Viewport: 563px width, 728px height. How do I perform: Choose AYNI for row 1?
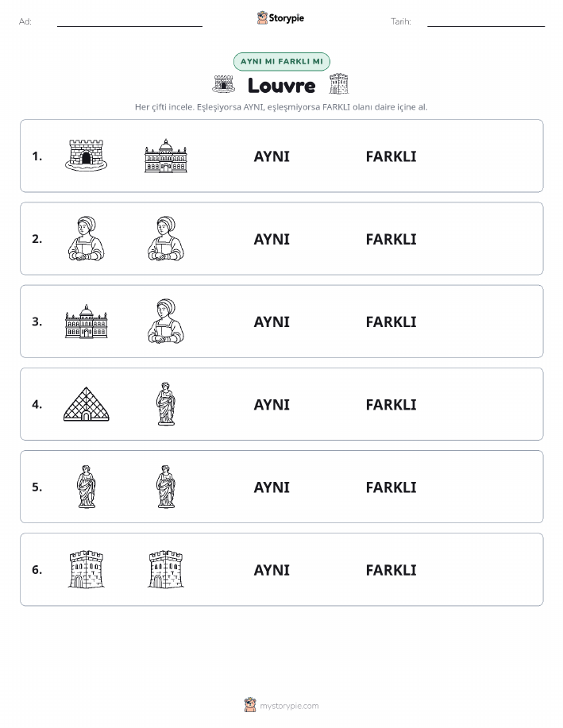tap(272, 156)
